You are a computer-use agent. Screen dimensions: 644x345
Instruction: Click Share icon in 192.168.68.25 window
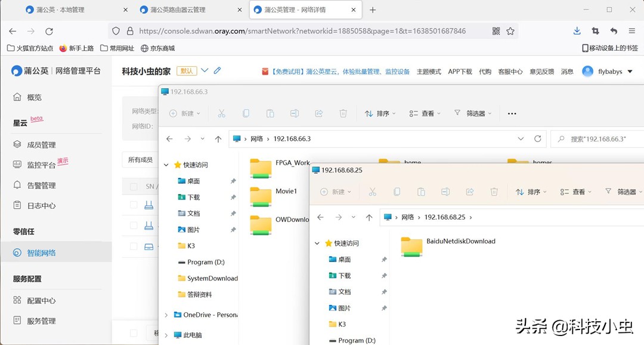point(470,192)
